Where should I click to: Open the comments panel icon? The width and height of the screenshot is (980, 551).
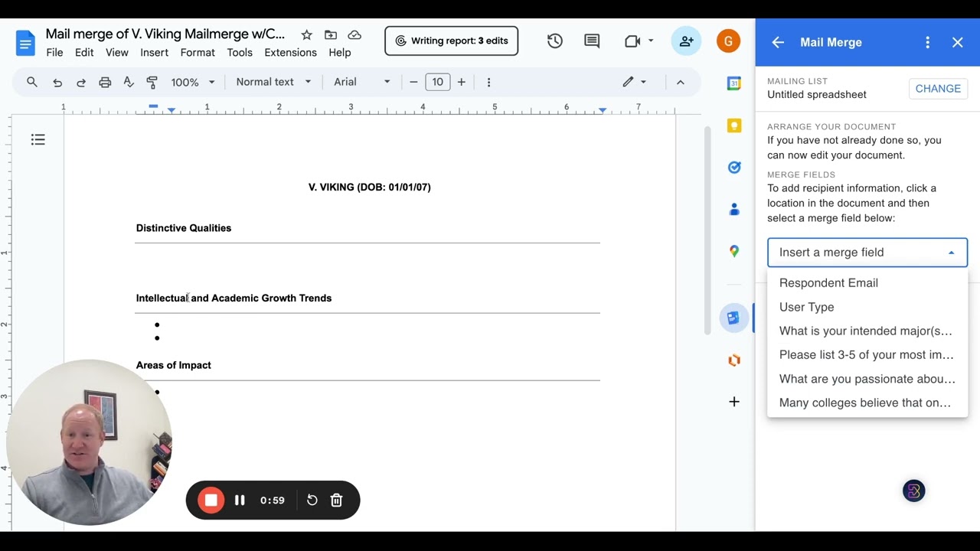point(592,41)
